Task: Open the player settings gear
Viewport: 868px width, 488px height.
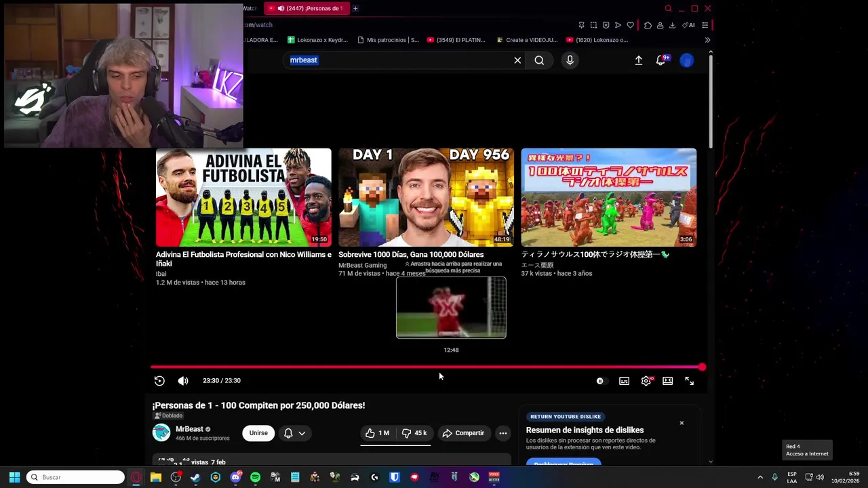Action: pyautogui.click(x=646, y=381)
